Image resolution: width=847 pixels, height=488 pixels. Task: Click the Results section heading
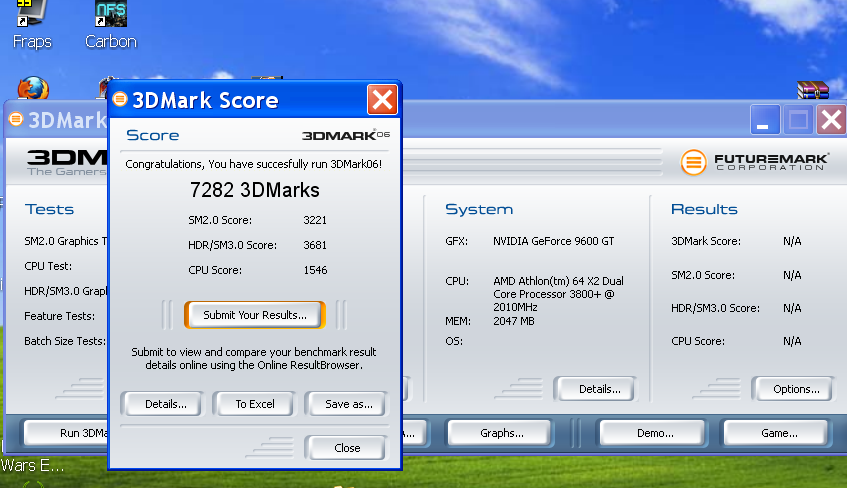(x=704, y=209)
